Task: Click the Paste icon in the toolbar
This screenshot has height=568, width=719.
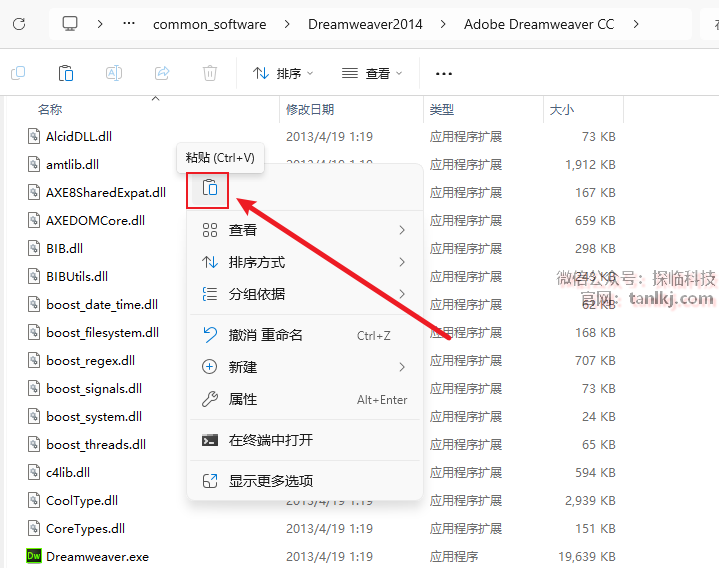Action: [66, 73]
